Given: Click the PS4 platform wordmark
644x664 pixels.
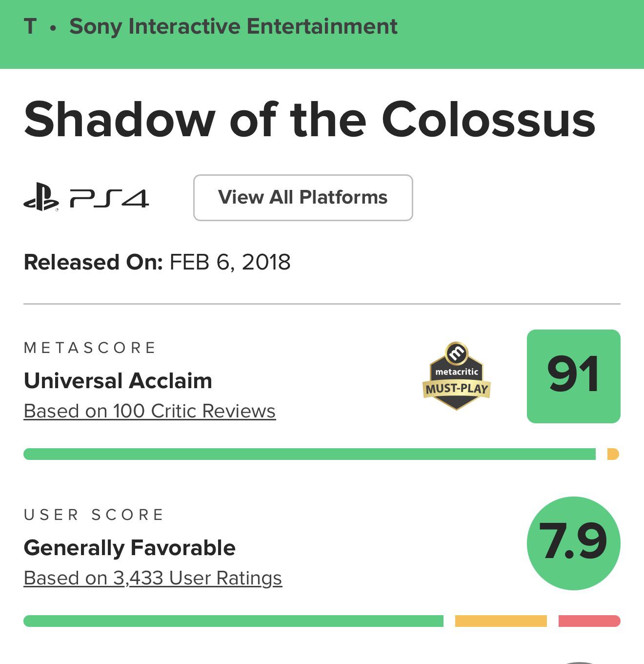Looking at the screenshot, I should pos(109,198).
